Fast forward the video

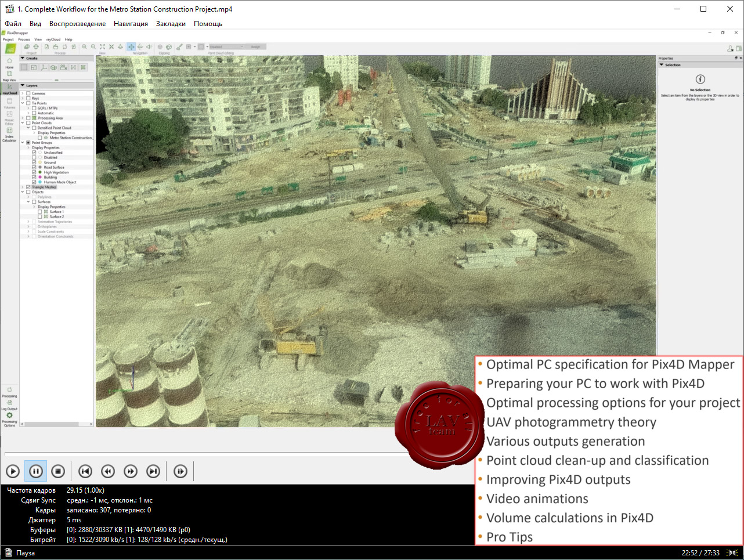point(131,471)
